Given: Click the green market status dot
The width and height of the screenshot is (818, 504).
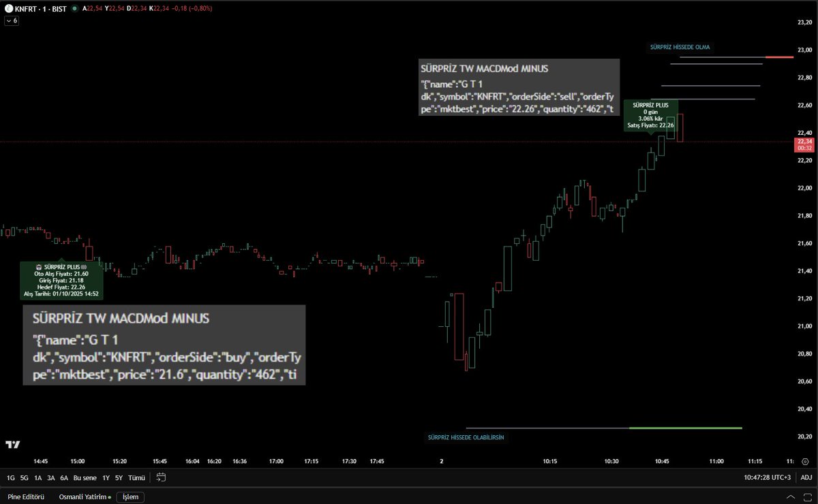Looking at the screenshot, I should coord(74,10).
